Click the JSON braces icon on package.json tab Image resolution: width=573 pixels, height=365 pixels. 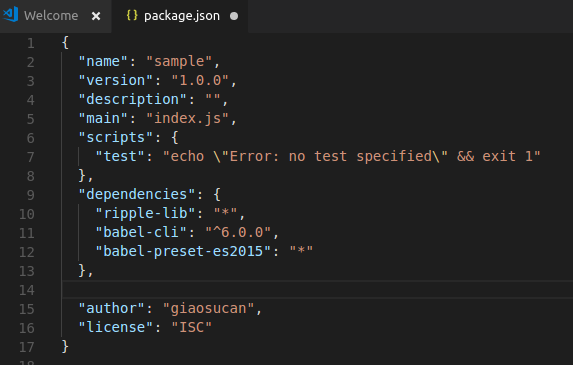pyautogui.click(x=132, y=15)
